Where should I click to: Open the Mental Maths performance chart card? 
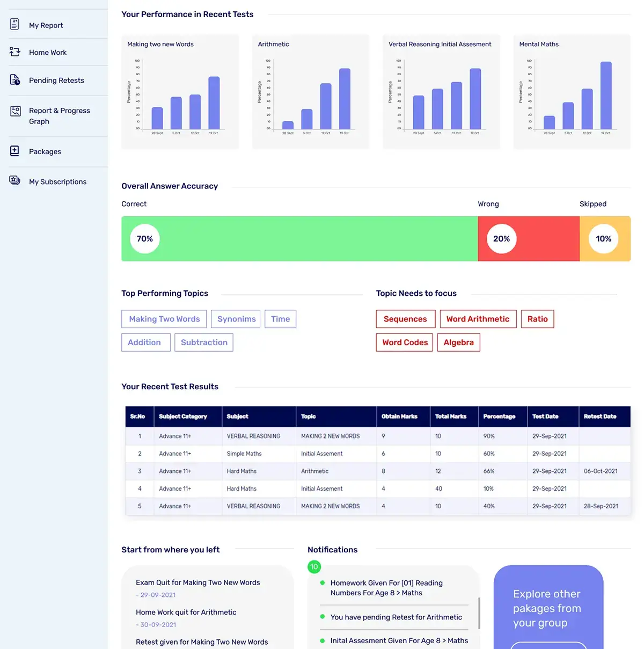[572, 91]
